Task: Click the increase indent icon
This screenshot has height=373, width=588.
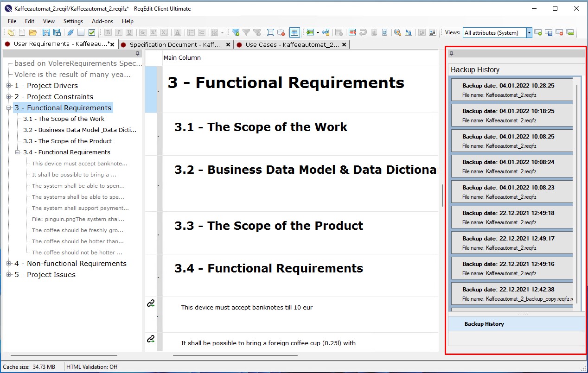Action: pyautogui.click(x=433, y=32)
